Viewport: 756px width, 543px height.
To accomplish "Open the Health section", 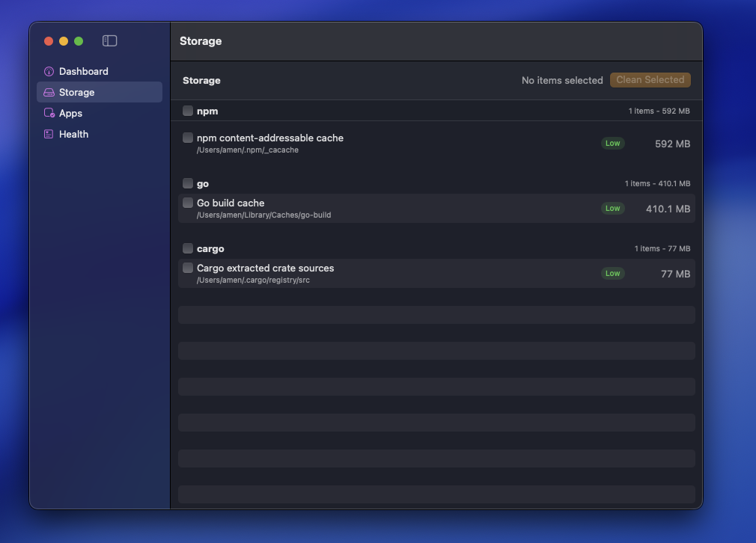I will pyautogui.click(x=73, y=134).
